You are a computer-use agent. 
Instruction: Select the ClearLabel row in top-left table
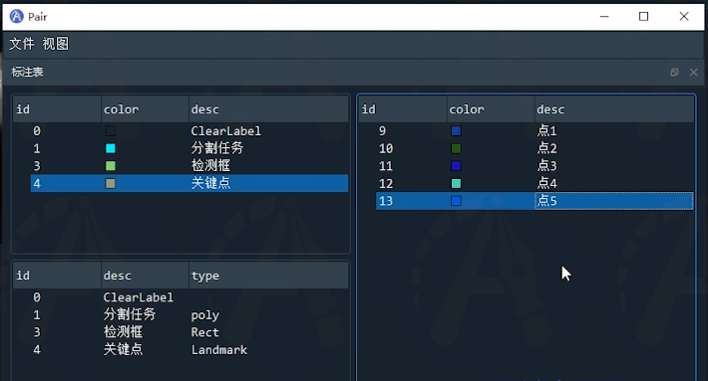[x=189, y=131]
